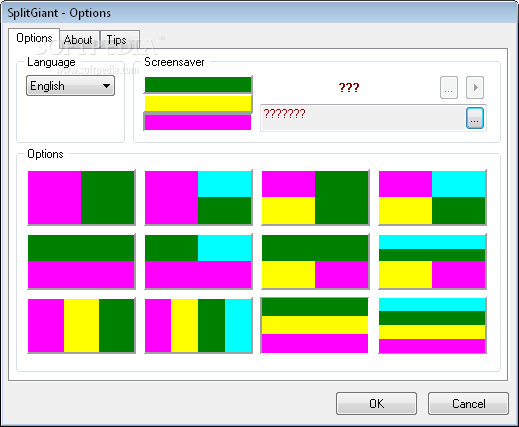
Task: Select the two horizontal halves layout
Action: click(81, 261)
